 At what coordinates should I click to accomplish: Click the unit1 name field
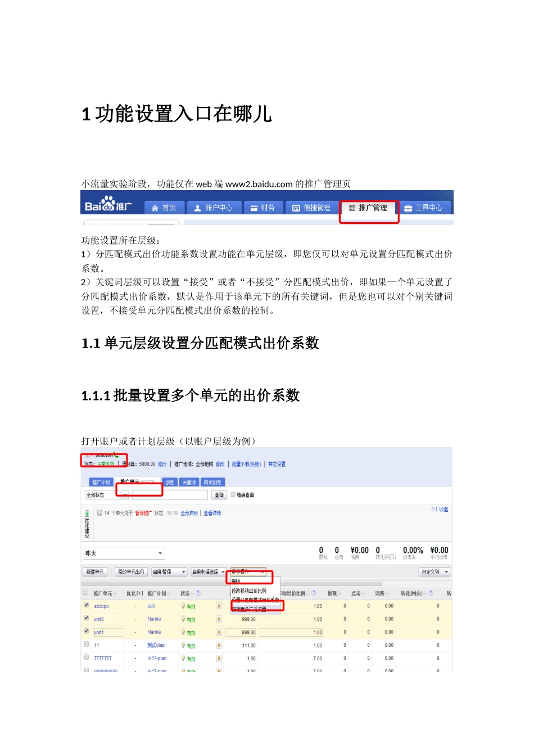[108, 632]
